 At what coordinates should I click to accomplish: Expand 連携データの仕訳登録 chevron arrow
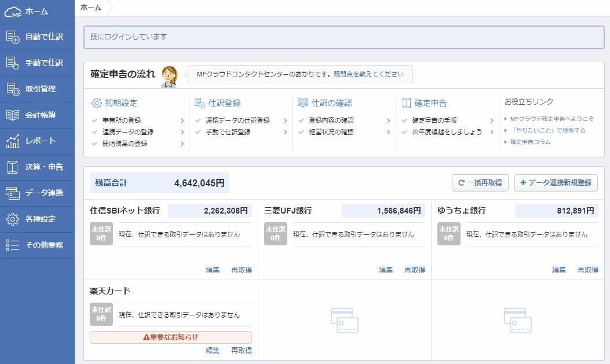pos(285,121)
